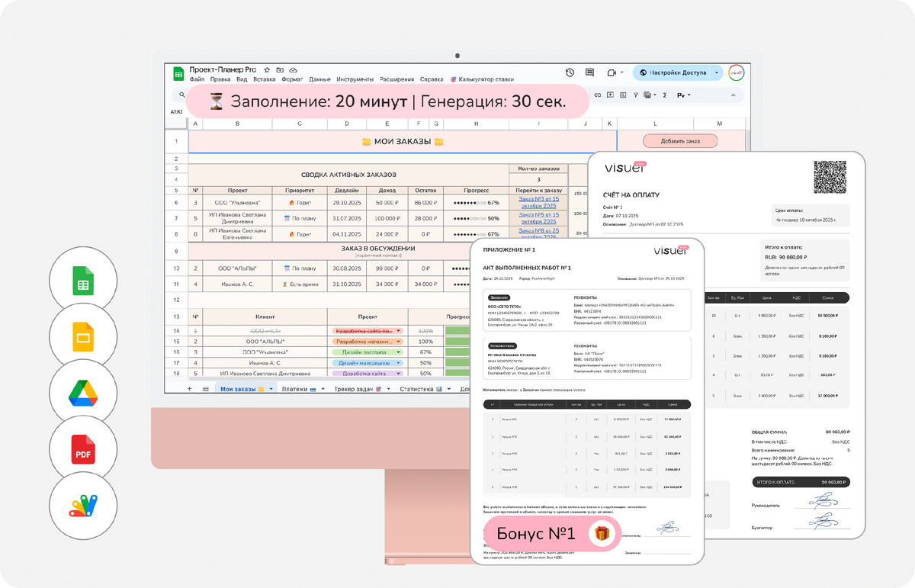The image size is (915, 588).
Task: Click the gift box on Бонус №1 badge
Action: coord(602,535)
